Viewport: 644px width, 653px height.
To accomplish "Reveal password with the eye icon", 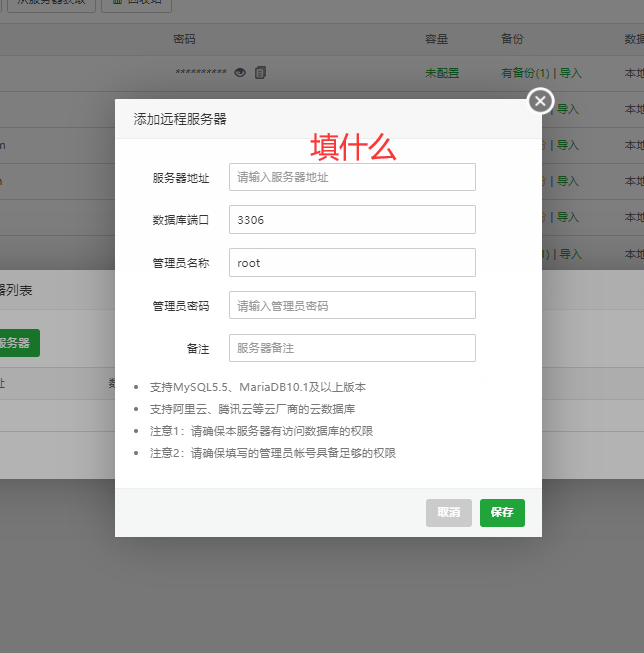I will click(x=240, y=73).
